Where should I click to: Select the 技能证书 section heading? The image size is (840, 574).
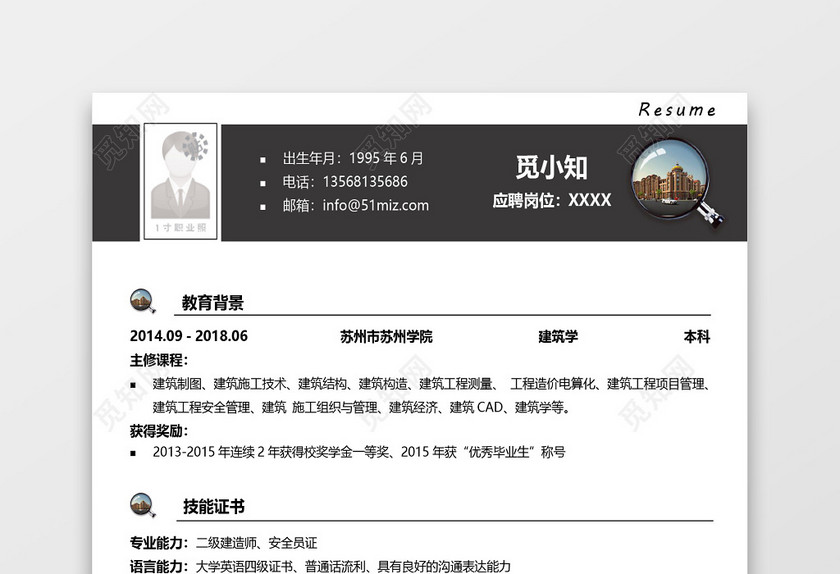214,506
